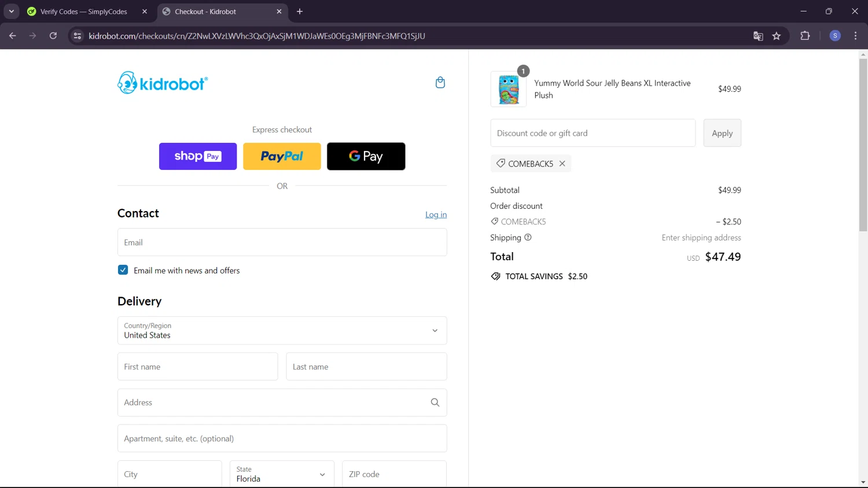Viewport: 868px width, 488px height.
Task: Apply the discount code
Action: 722,133
